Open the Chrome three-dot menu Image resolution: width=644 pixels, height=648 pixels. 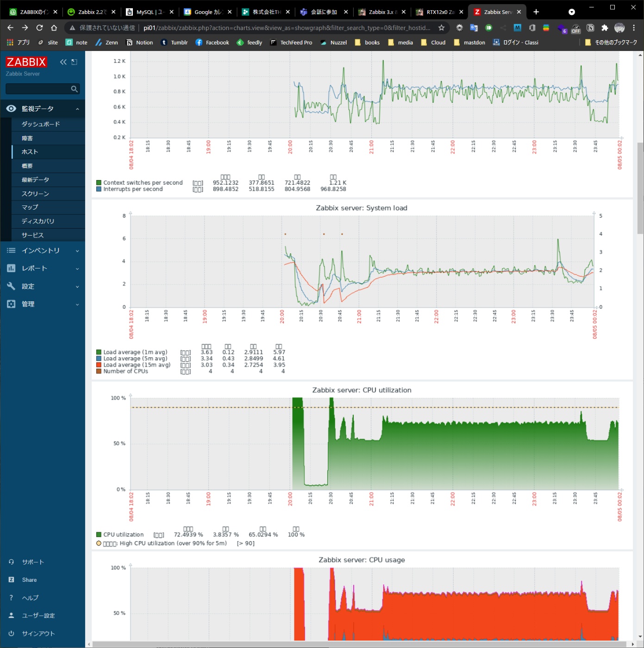(634, 28)
